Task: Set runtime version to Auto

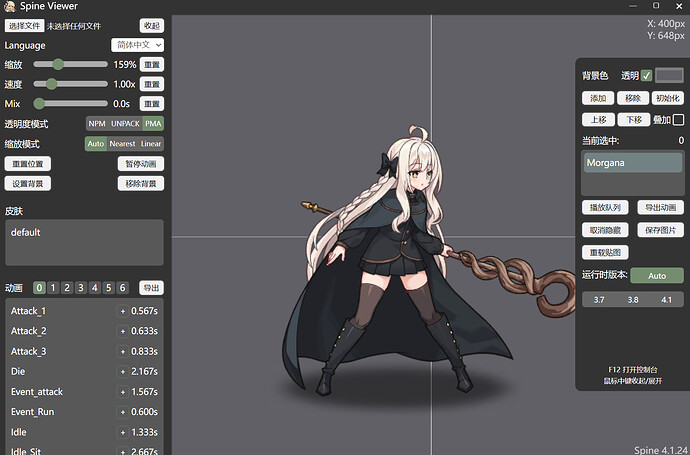Action: (657, 276)
